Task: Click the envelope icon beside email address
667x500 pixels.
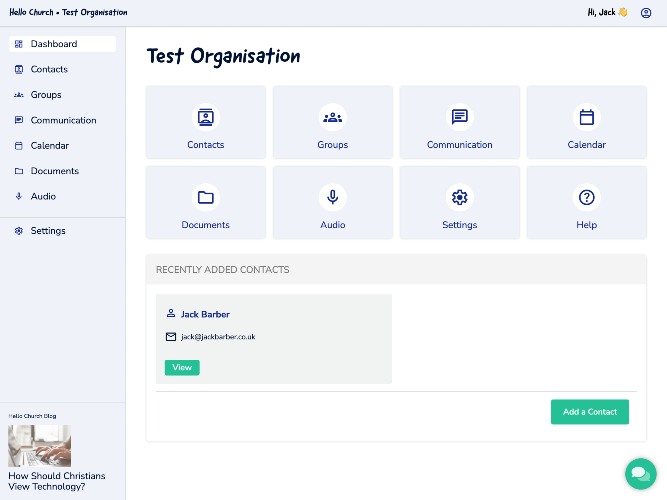Action: coord(171,337)
